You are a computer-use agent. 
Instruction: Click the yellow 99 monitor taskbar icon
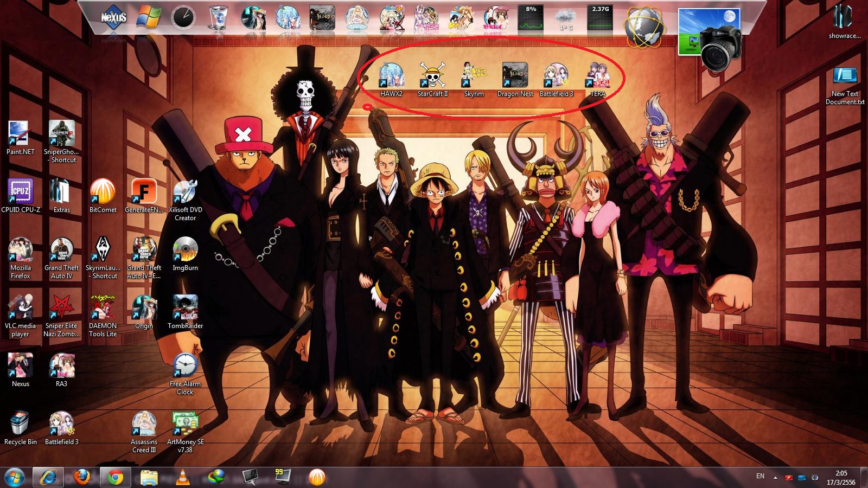pos(283,477)
